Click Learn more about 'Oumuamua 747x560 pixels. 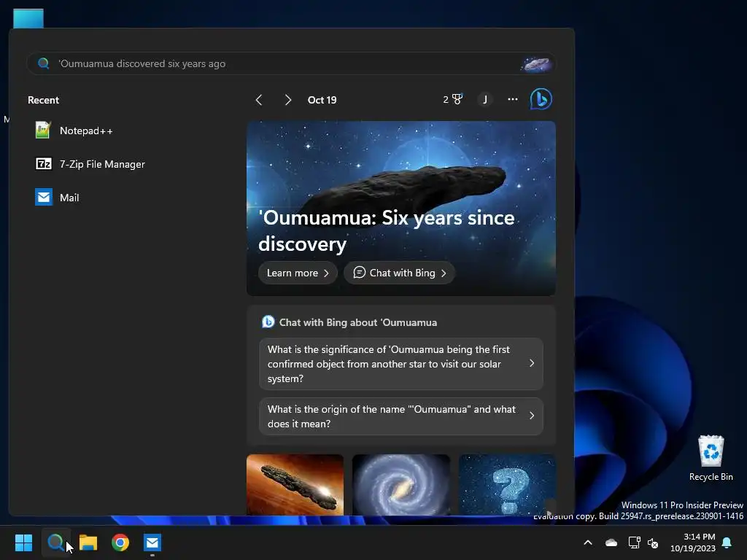tap(298, 273)
